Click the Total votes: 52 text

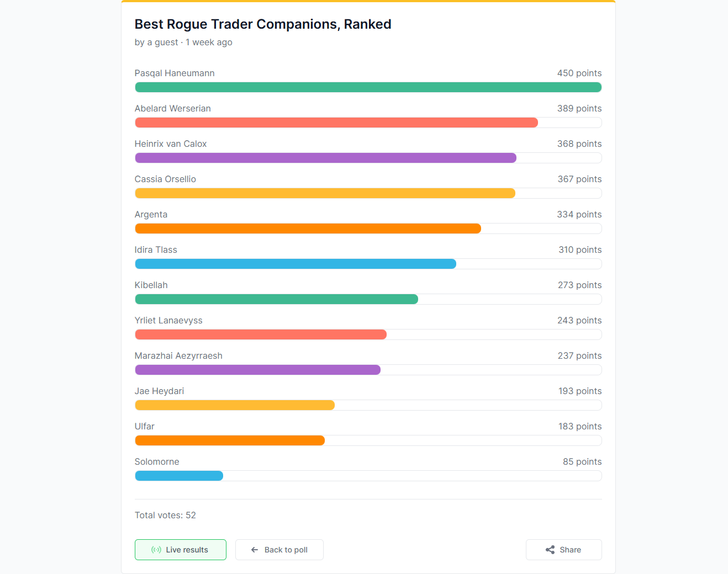click(165, 515)
